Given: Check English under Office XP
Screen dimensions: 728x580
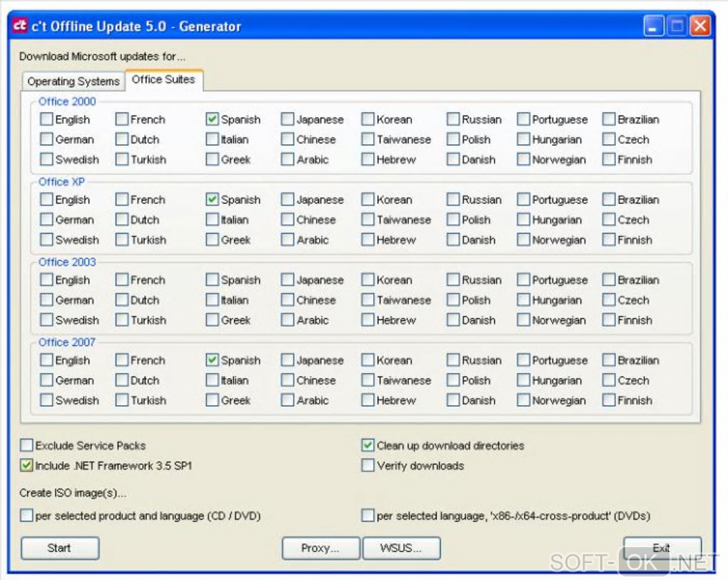Looking at the screenshot, I should click(46, 200).
